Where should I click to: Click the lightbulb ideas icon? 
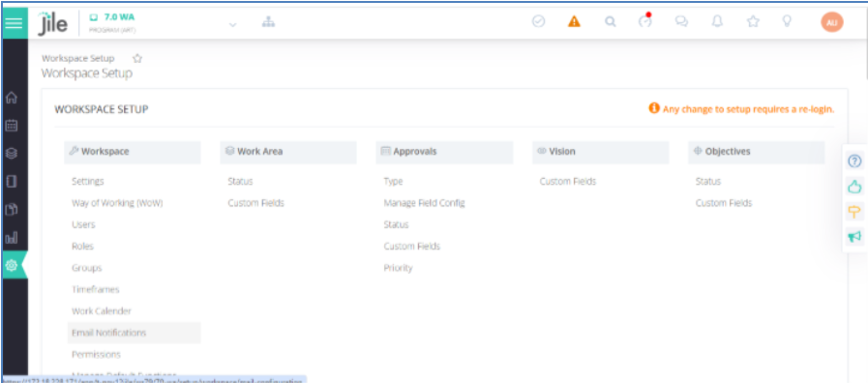coord(786,21)
